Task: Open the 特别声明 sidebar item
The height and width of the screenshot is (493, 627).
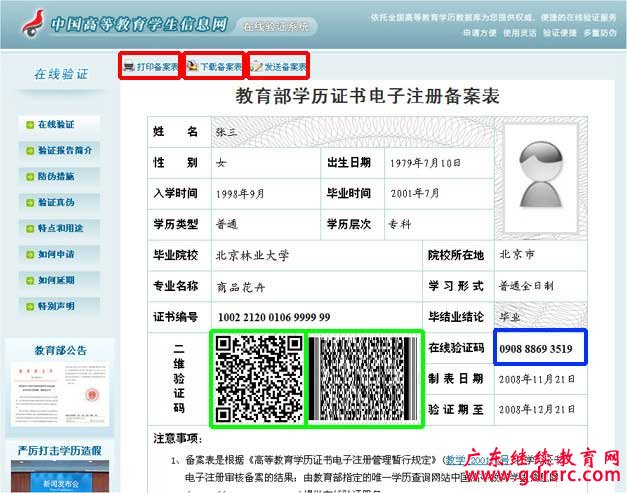Action: (x=59, y=307)
